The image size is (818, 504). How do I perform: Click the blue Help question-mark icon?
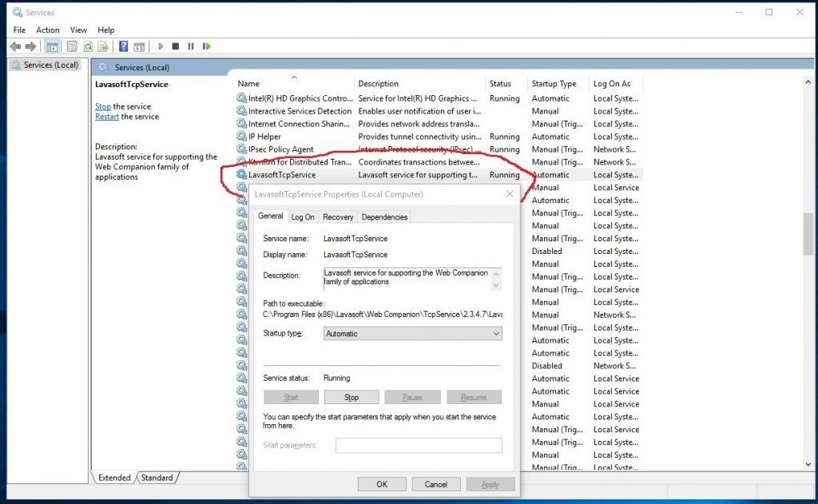pos(124,46)
